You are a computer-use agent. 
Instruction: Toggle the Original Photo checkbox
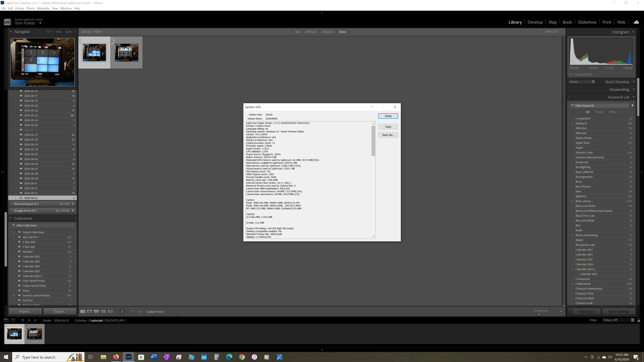click(x=571, y=74)
